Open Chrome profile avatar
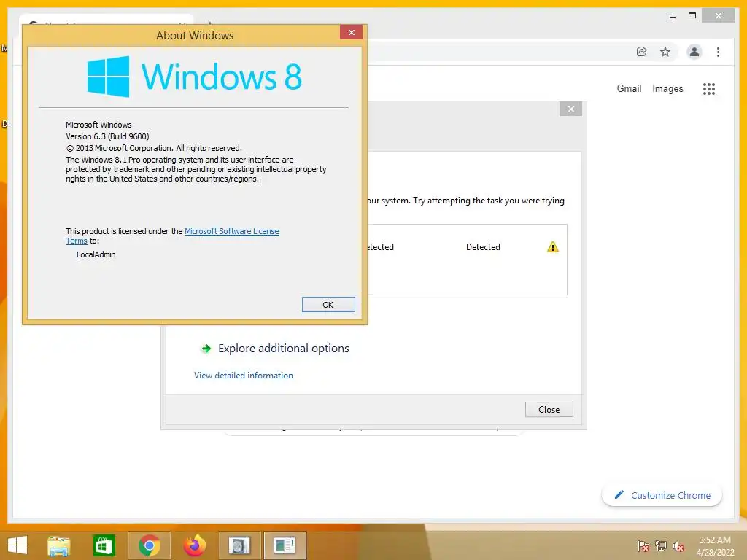The width and height of the screenshot is (747, 560). pos(694,52)
